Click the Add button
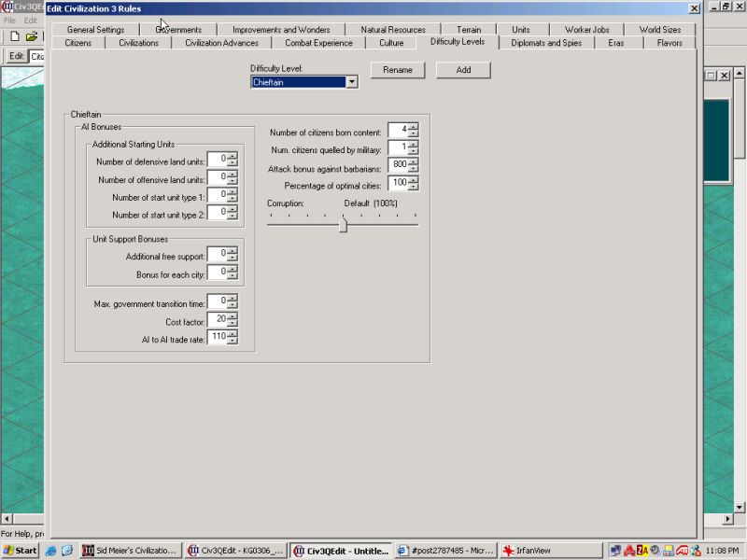Viewport: 747px width, 560px height. 463,70
